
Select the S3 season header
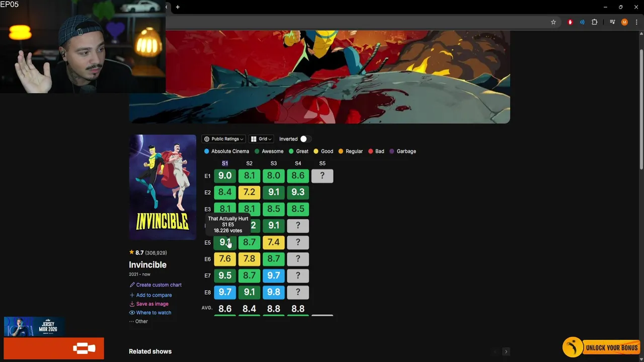coord(274,163)
